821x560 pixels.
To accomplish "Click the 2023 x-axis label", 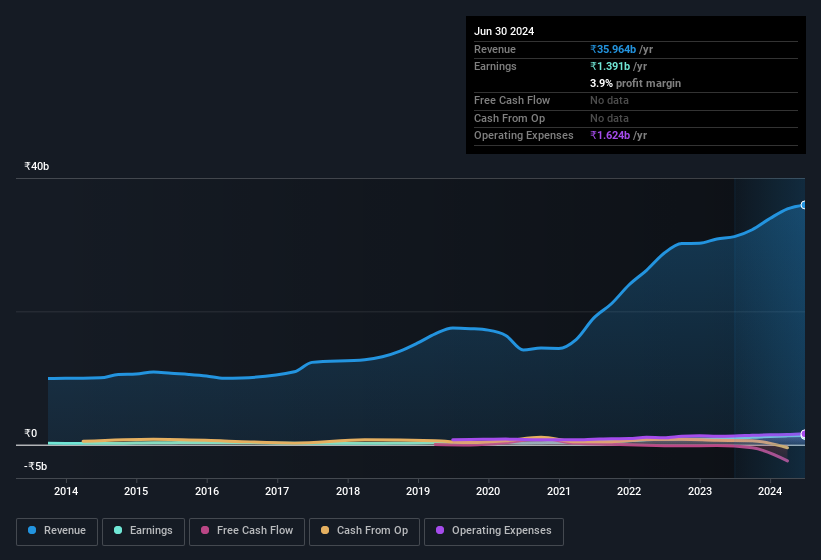I will [x=700, y=491].
